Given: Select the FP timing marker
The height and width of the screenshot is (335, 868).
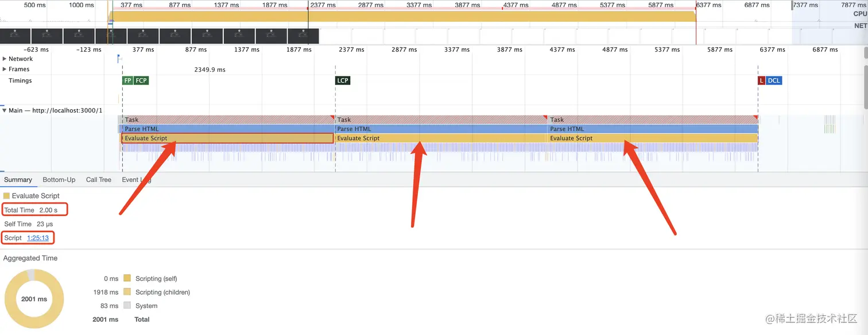Looking at the screenshot, I should pos(127,80).
